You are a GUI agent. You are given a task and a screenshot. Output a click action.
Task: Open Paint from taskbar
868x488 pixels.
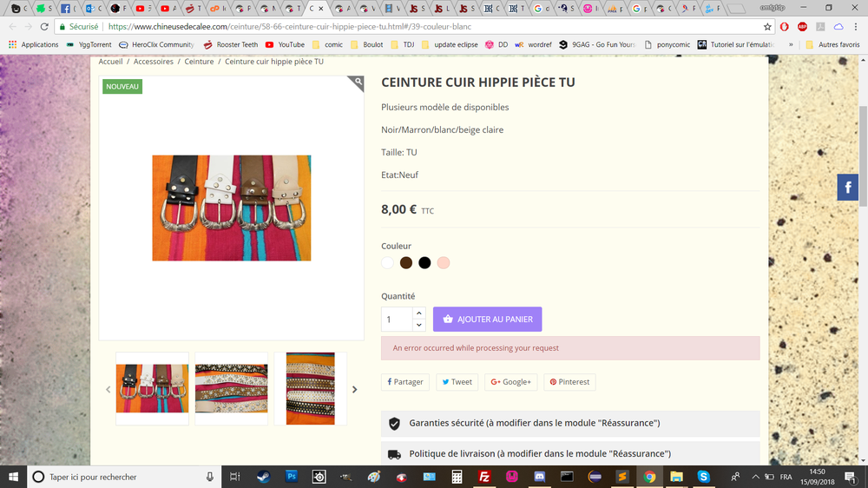click(374, 477)
